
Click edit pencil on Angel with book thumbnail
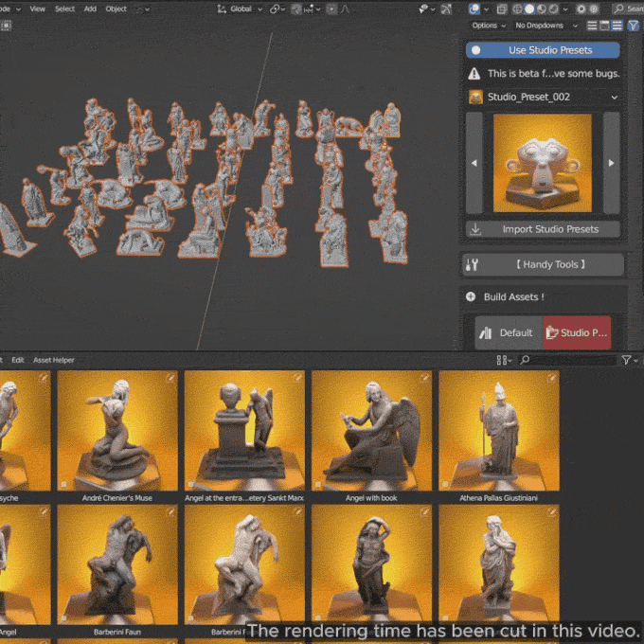tap(424, 378)
